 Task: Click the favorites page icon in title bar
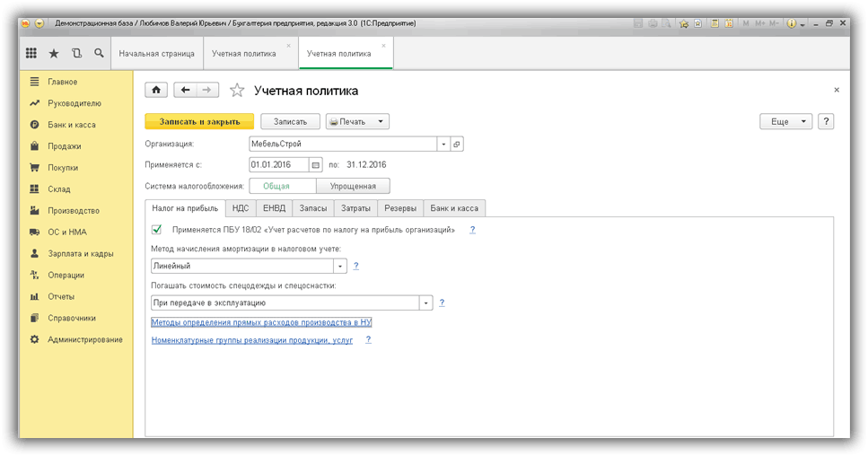698,23
